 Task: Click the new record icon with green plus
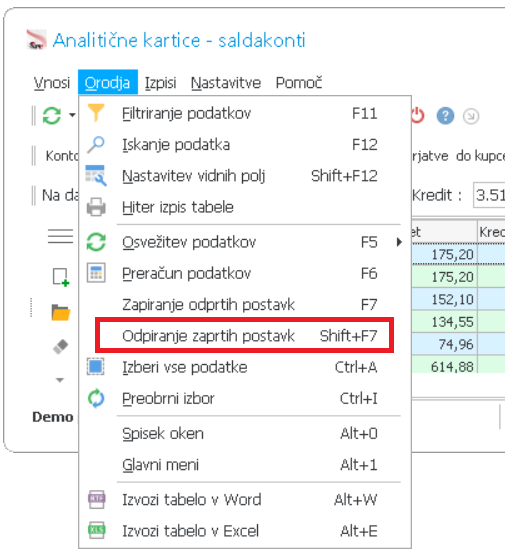click(x=61, y=278)
